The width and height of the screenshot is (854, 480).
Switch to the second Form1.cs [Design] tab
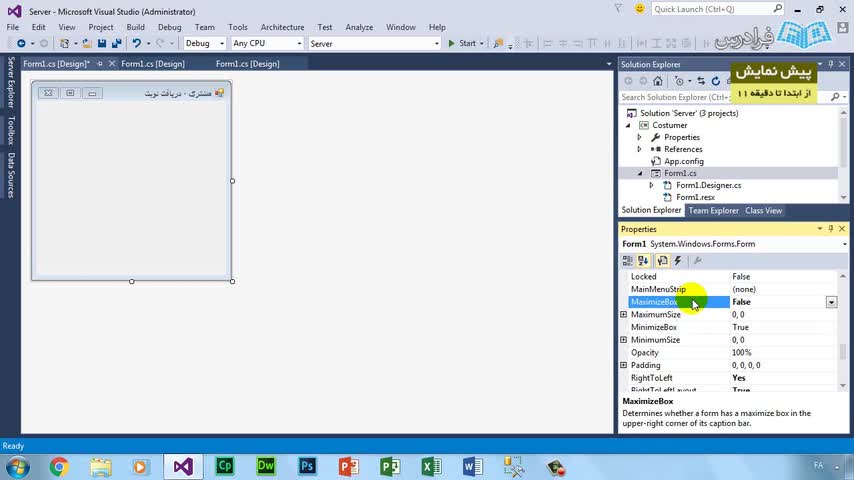click(153, 64)
